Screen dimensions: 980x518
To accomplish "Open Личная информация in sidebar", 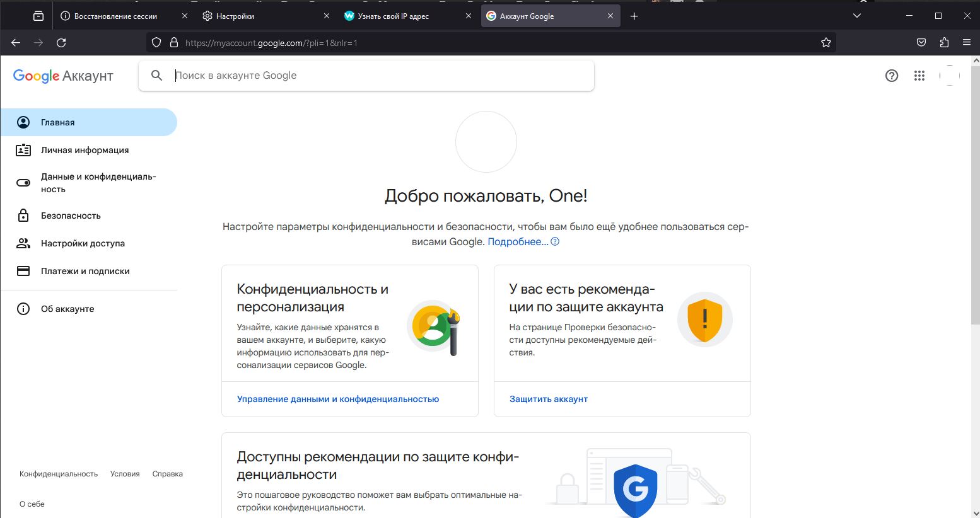I will click(88, 150).
